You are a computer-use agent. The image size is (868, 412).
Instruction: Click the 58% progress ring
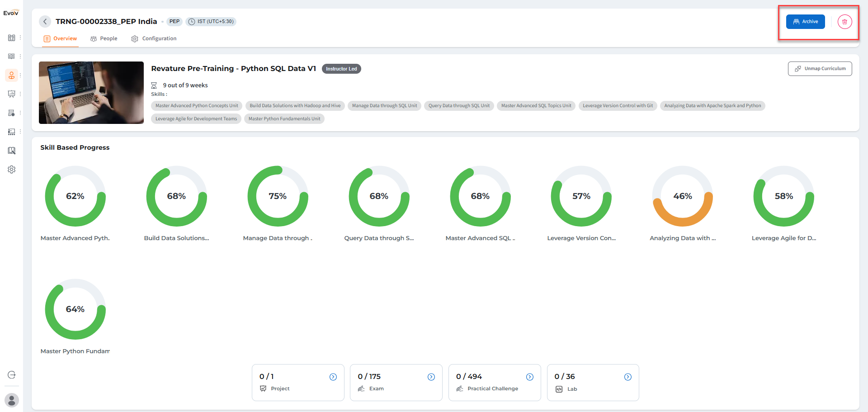tap(784, 196)
